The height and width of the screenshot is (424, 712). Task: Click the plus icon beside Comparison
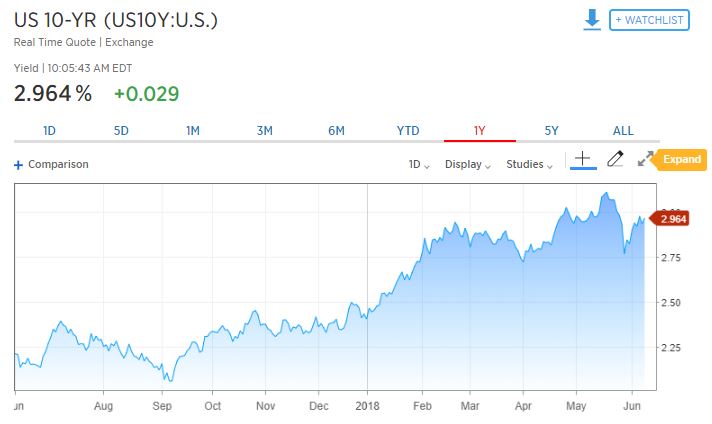(18, 165)
